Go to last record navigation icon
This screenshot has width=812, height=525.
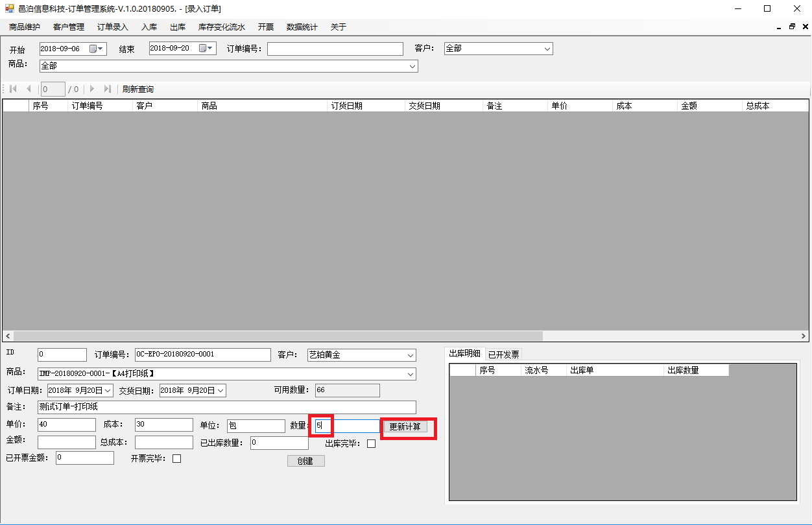108,89
